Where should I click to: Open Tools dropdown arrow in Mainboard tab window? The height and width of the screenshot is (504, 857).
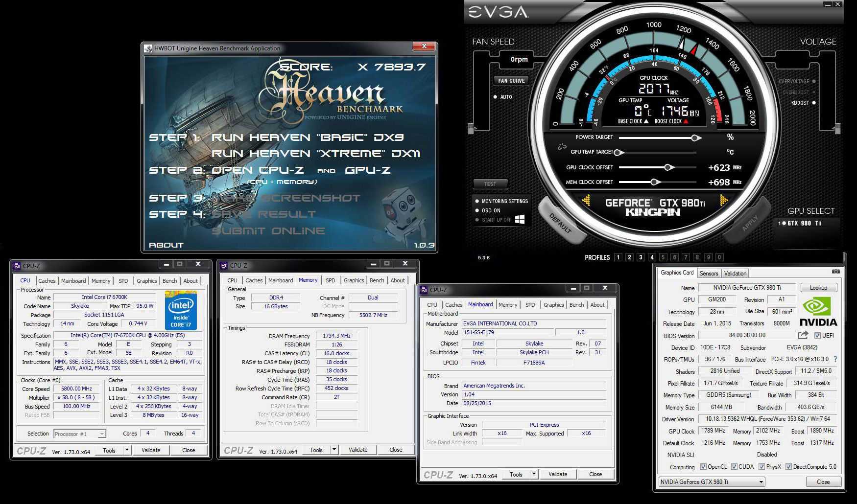click(x=534, y=474)
